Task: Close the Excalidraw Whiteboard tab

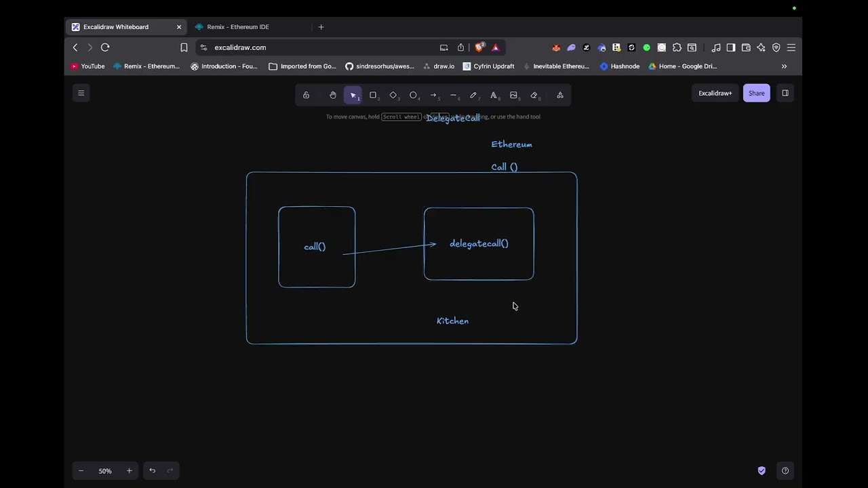Action: (x=179, y=27)
